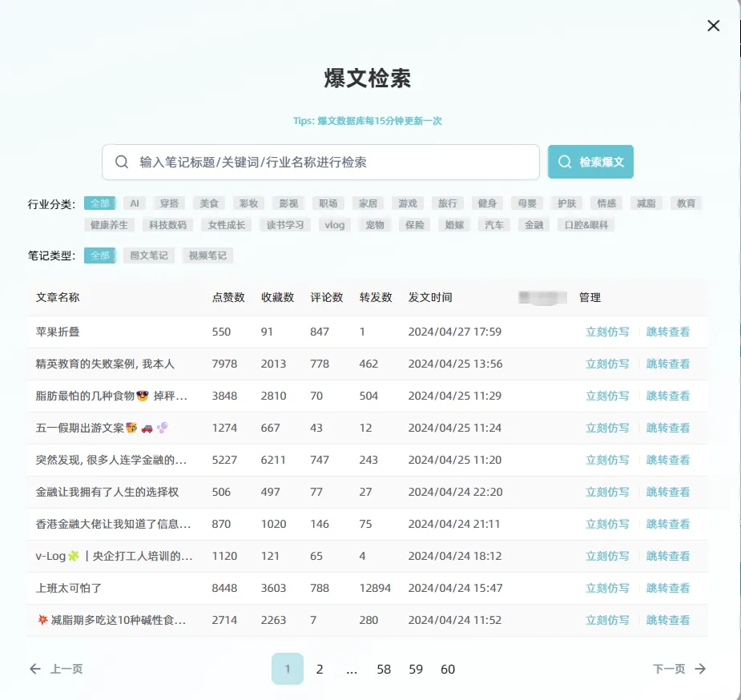
Task: Click the search icon on the 检索爆文 button
Action: pyautogui.click(x=564, y=162)
